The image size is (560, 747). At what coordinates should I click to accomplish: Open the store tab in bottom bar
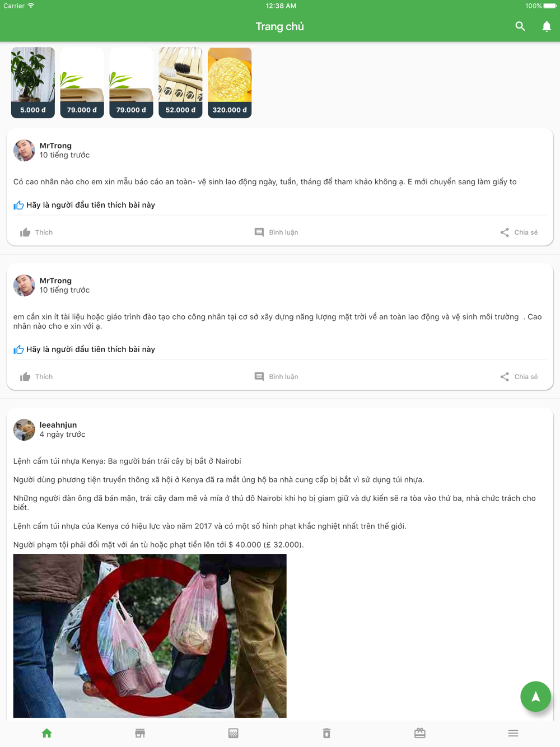(140, 733)
